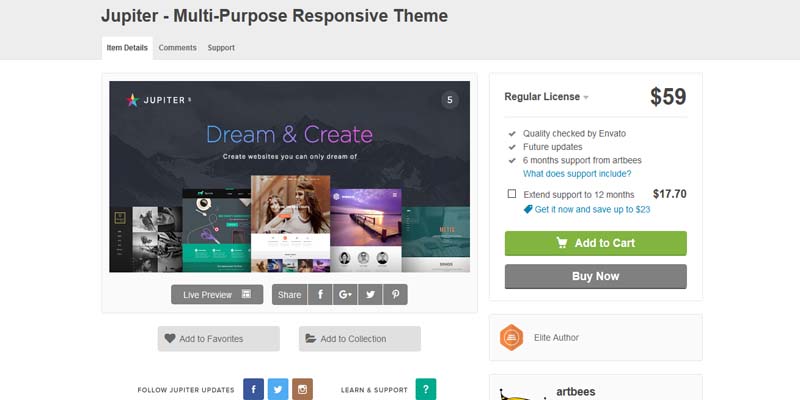800x400 pixels.
Task: Share the theme on Twitter
Action: [x=370, y=294]
